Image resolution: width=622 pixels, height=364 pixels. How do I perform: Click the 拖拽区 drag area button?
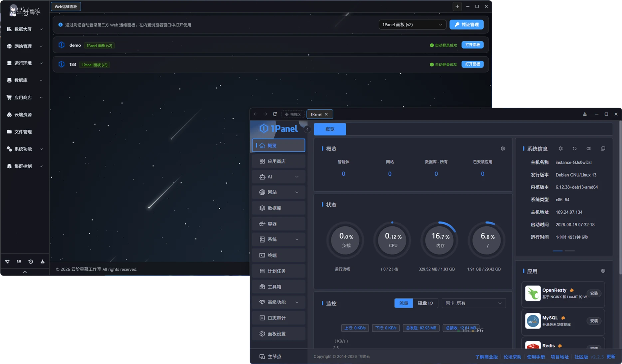293,114
